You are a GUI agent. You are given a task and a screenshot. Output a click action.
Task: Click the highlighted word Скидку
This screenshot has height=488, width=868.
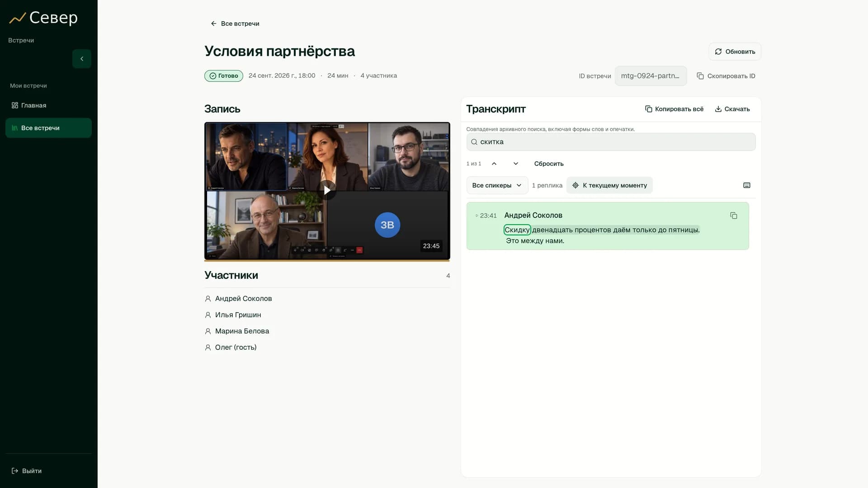pyautogui.click(x=517, y=230)
